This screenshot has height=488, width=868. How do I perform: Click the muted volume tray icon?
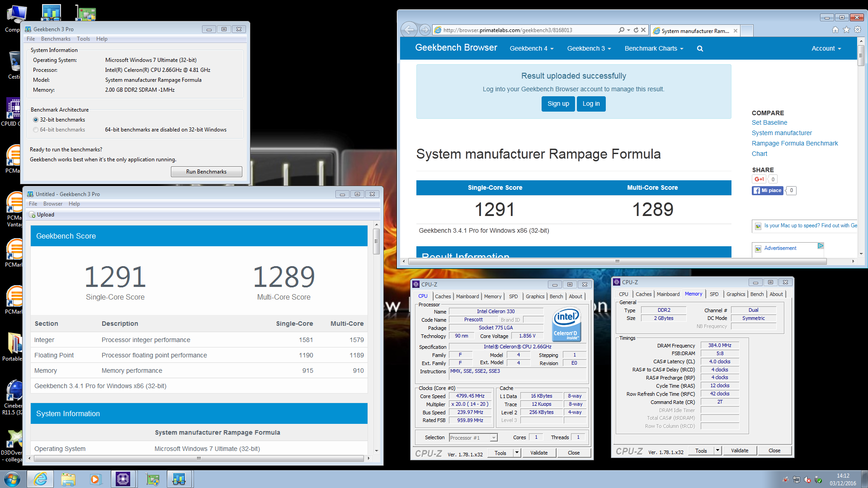807,480
